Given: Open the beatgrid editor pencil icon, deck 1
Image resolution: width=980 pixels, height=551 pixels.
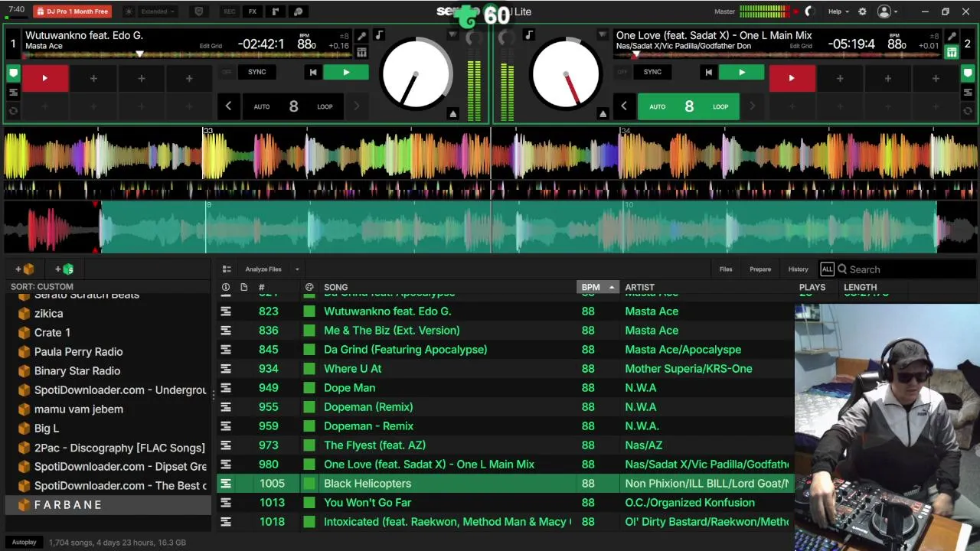Looking at the screenshot, I should pos(361,36).
